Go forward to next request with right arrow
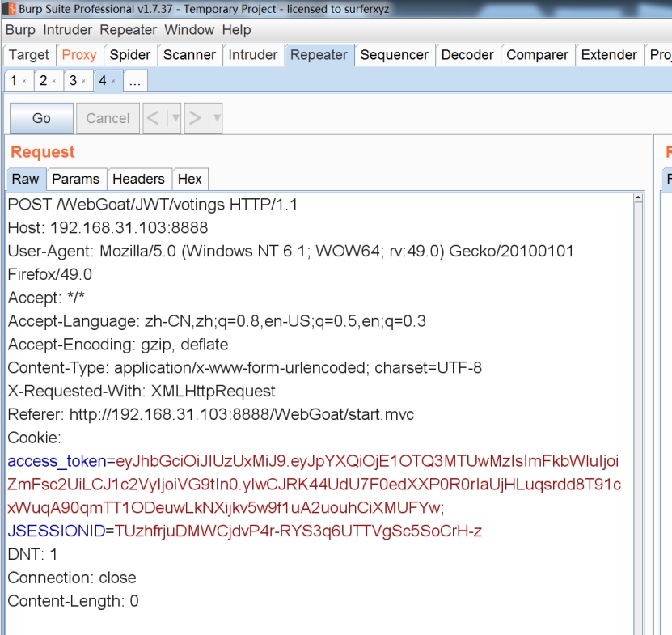Image resolution: width=672 pixels, height=635 pixels. tap(195, 118)
